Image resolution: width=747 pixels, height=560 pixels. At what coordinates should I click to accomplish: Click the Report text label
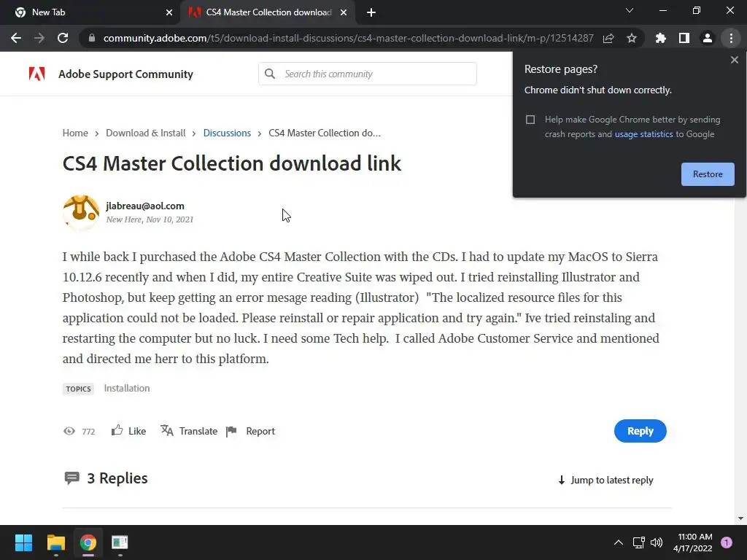tap(260, 431)
